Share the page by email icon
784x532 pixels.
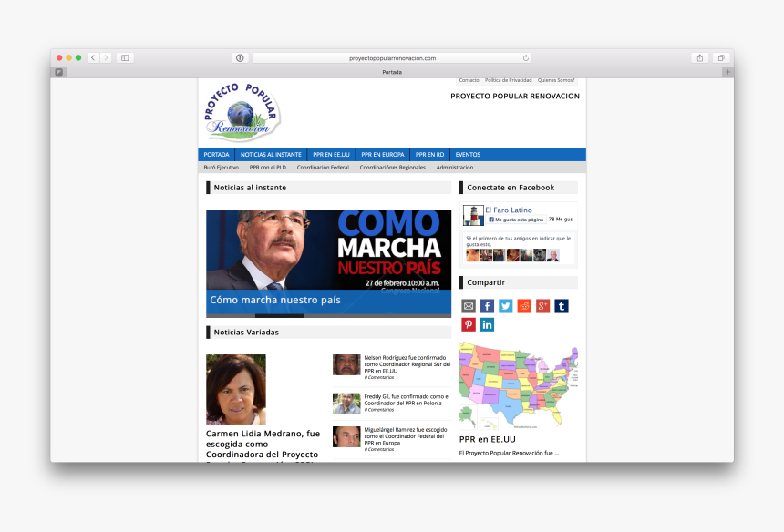click(469, 306)
